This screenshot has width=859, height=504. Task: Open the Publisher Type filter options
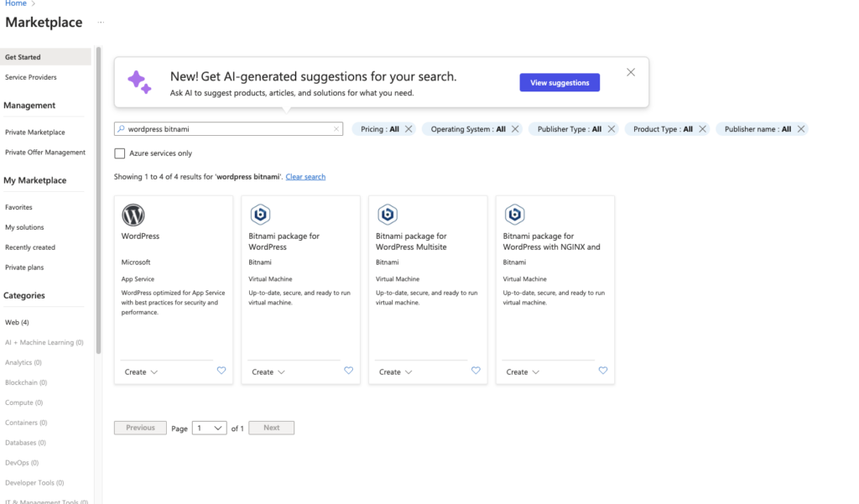coord(570,129)
